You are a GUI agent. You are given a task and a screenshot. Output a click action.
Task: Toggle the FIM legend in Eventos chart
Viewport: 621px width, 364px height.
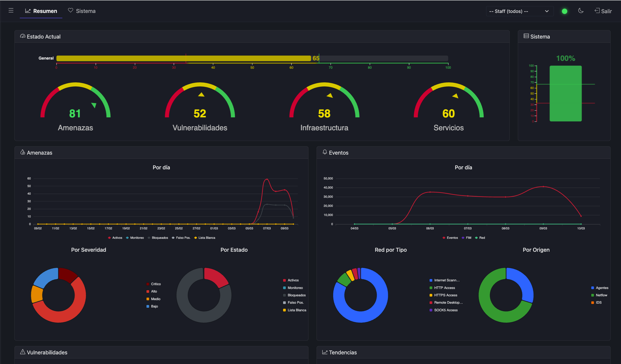click(466, 238)
